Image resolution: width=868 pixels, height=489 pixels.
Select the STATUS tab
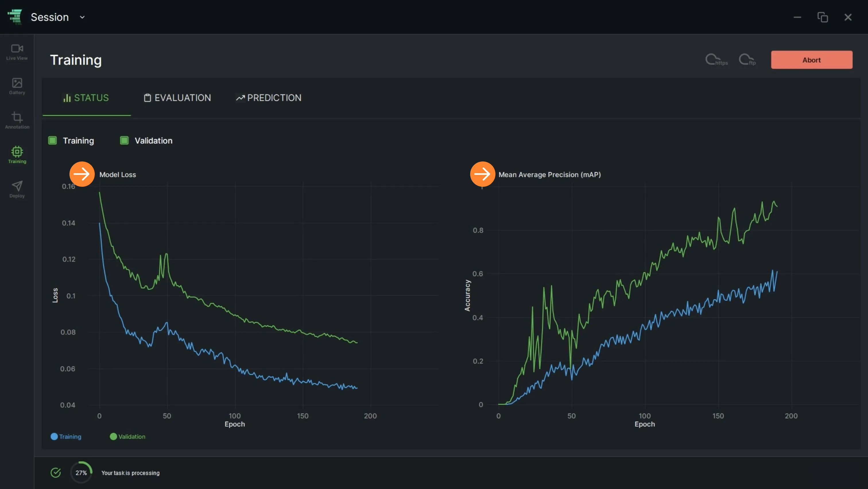tap(86, 98)
